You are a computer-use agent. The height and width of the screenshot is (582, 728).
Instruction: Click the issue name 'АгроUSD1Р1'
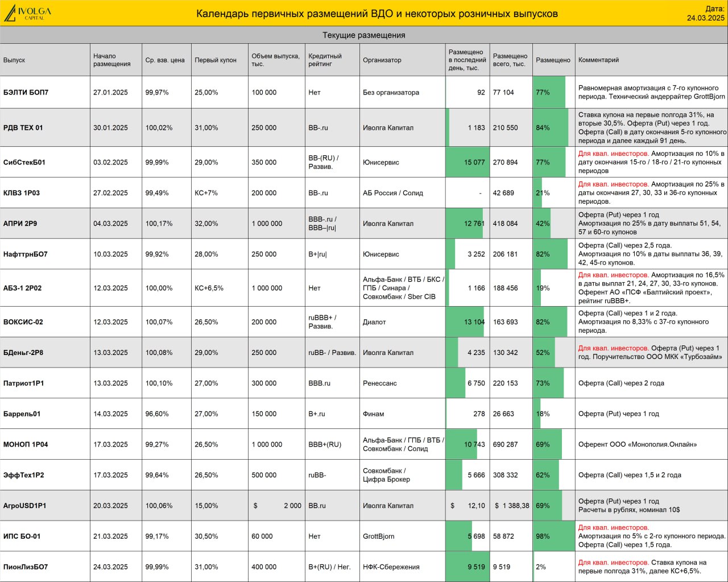25,506
